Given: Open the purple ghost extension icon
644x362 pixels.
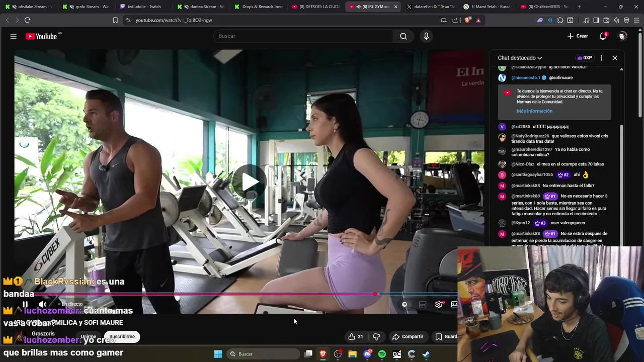Looking at the screenshot, I should coord(540,20).
